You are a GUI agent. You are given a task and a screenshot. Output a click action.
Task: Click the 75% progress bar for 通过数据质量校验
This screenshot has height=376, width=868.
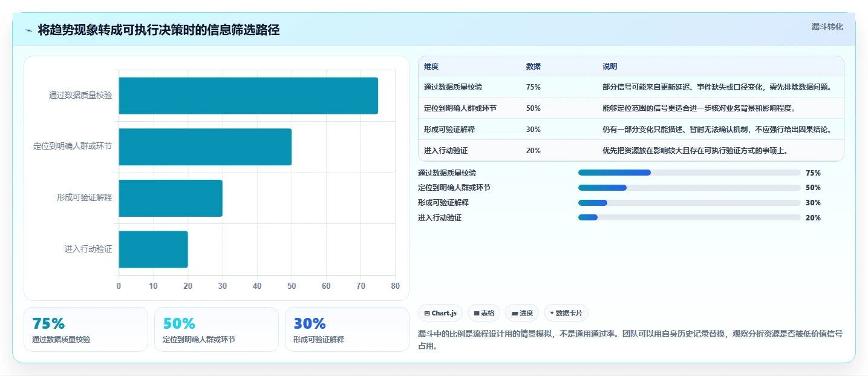pyautogui.click(x=690, y=173)
